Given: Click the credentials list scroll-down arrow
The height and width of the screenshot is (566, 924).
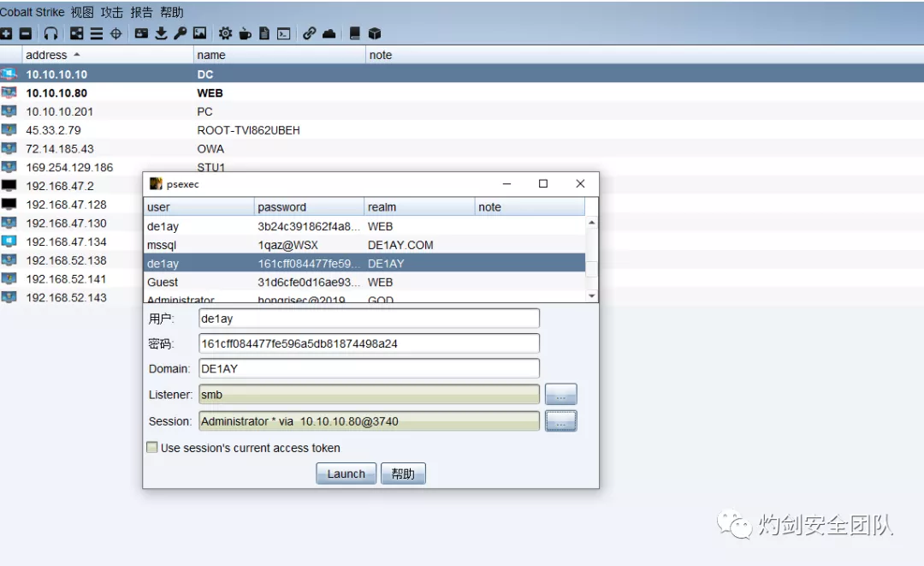Looking at the screenshot, I should coord(592,296).
